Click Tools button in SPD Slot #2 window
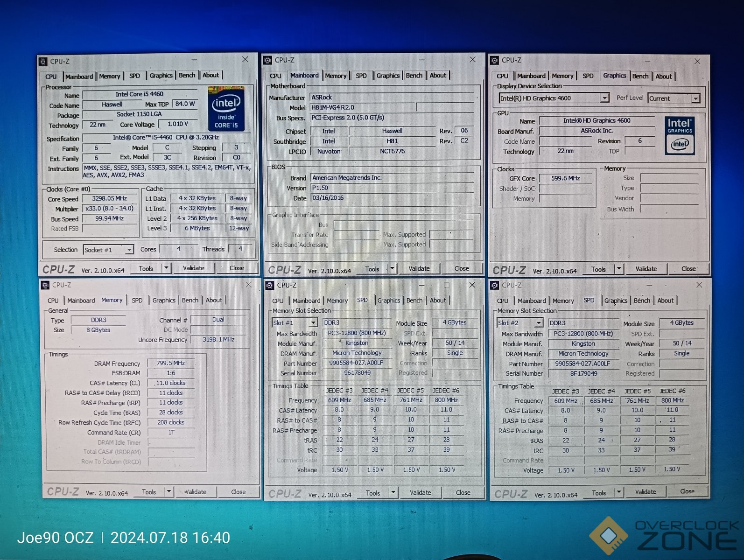This screenshot has height=560, width=744. click(x=599, y=493)
